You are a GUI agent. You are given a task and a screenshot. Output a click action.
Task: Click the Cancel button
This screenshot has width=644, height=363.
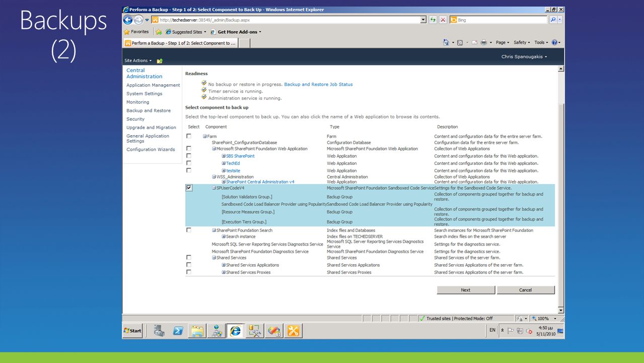point(526,290)
